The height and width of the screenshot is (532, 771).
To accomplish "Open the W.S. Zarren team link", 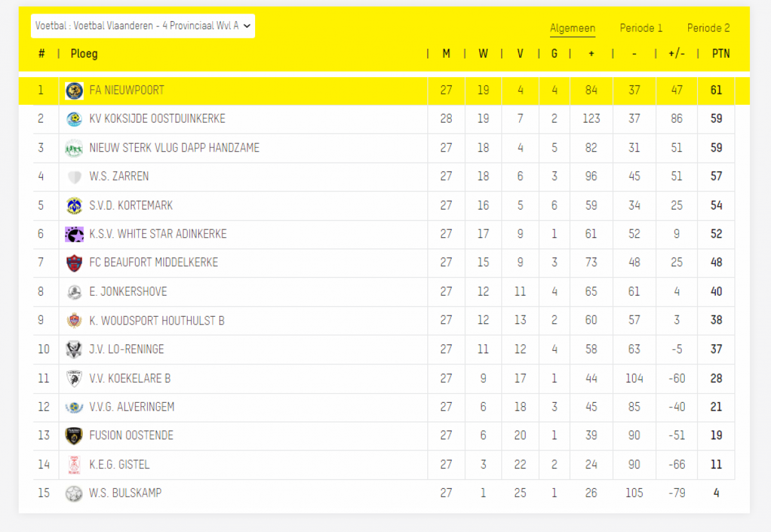I will pyautogui.click(x=119, y=176).
